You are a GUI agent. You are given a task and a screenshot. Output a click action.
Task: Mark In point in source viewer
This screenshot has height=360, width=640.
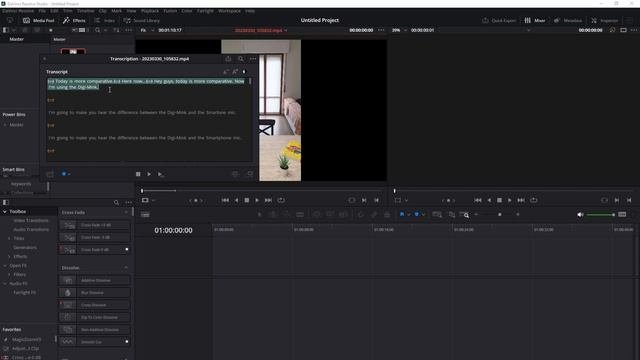364,200
